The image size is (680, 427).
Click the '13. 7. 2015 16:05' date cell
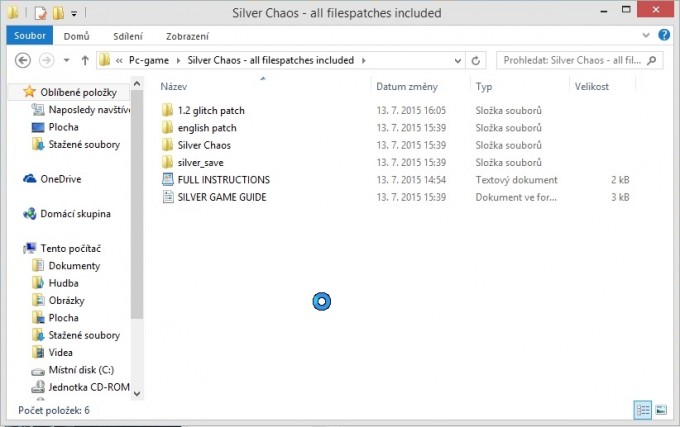point(411,111)
